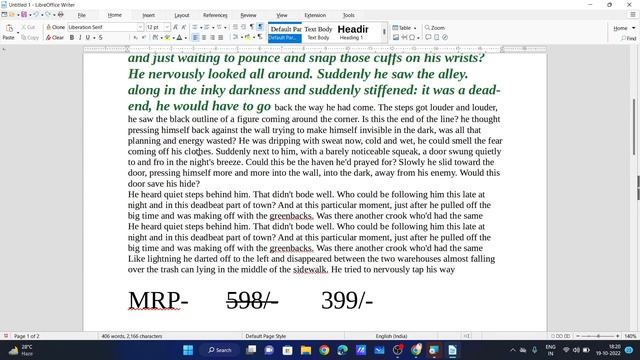Click the Cut button
640x360 pixels.
pyautogui.click(x=28, y=27)
